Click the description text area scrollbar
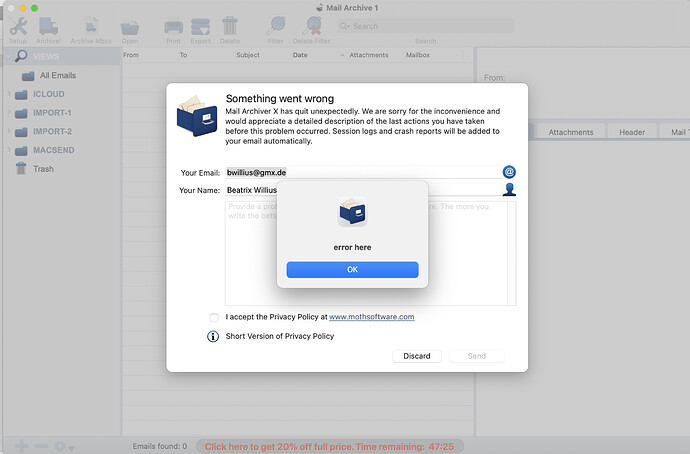The width and height of the screenshot is (690, 454). [x=511, y=253]
